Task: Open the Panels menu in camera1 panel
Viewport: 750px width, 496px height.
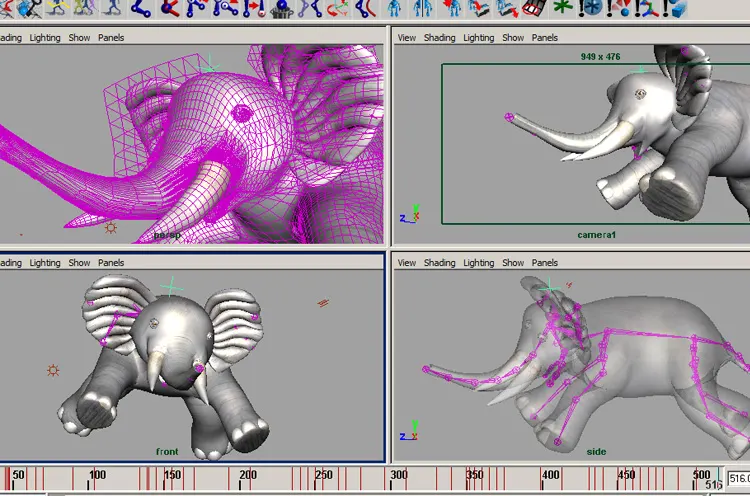Action: pos(544,37)
